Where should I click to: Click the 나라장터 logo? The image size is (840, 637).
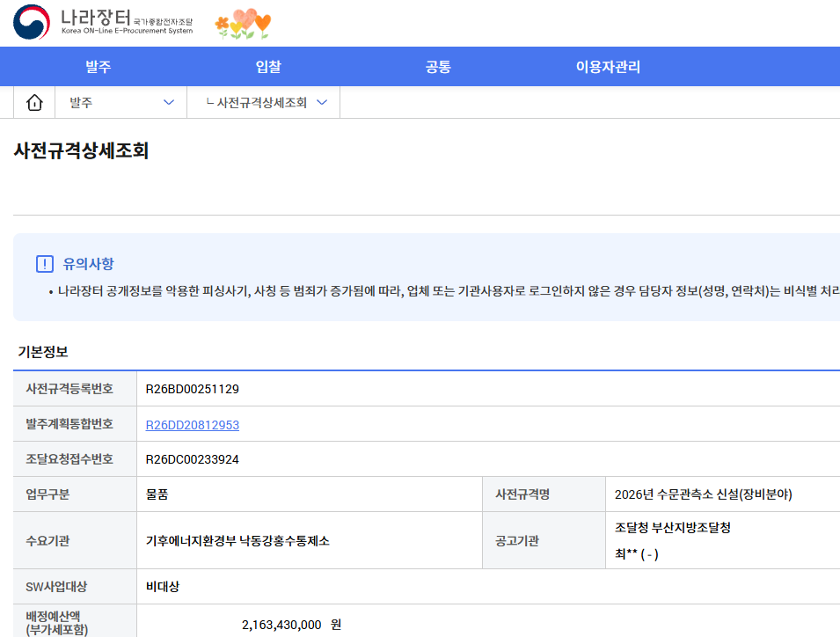(103, 23)
